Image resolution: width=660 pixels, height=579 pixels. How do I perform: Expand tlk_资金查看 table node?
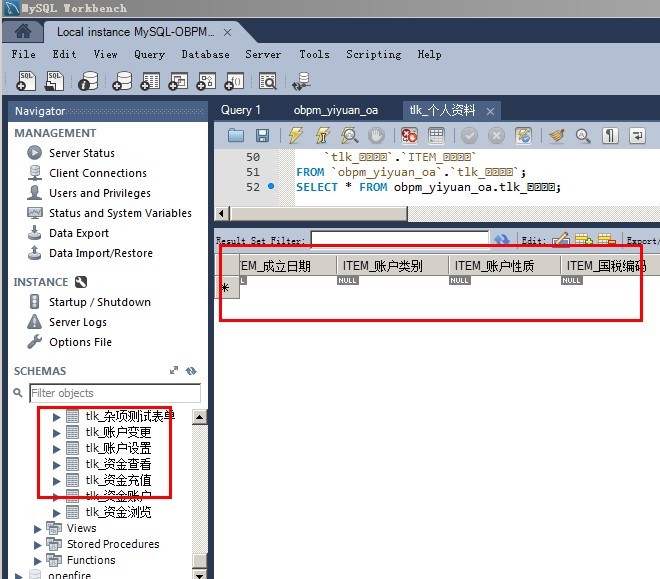[x=56, y=465]
